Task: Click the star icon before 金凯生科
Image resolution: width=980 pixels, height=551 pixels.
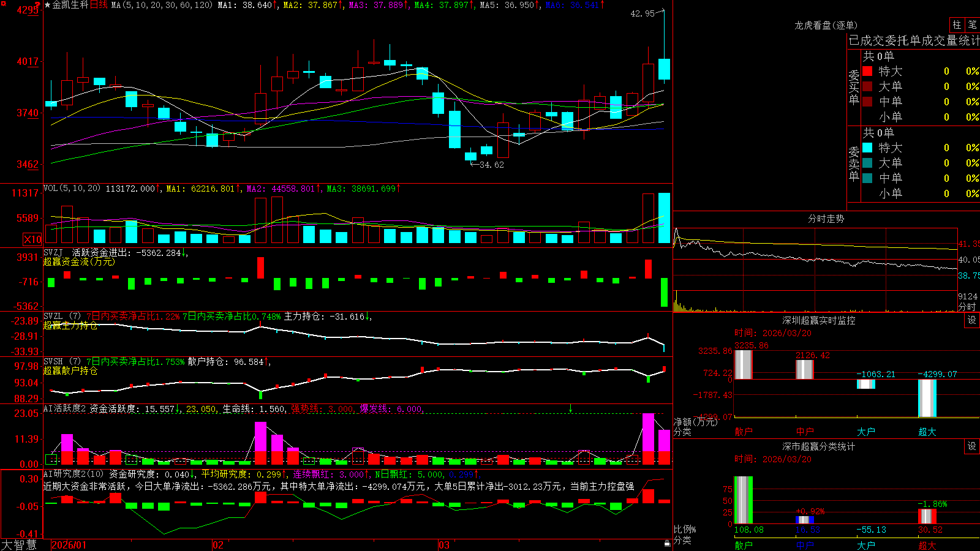Action: click(47, 5)
